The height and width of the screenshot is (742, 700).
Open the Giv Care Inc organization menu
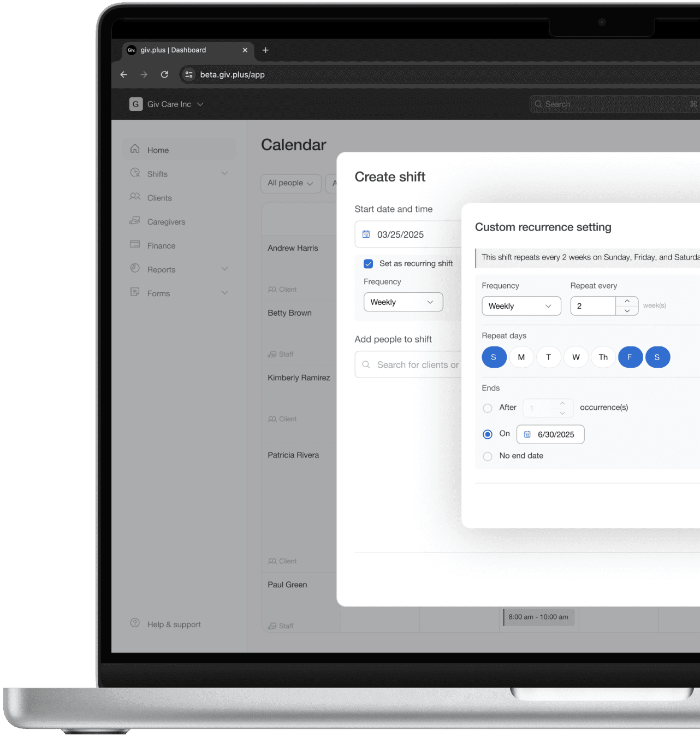(x=167, y=104)
